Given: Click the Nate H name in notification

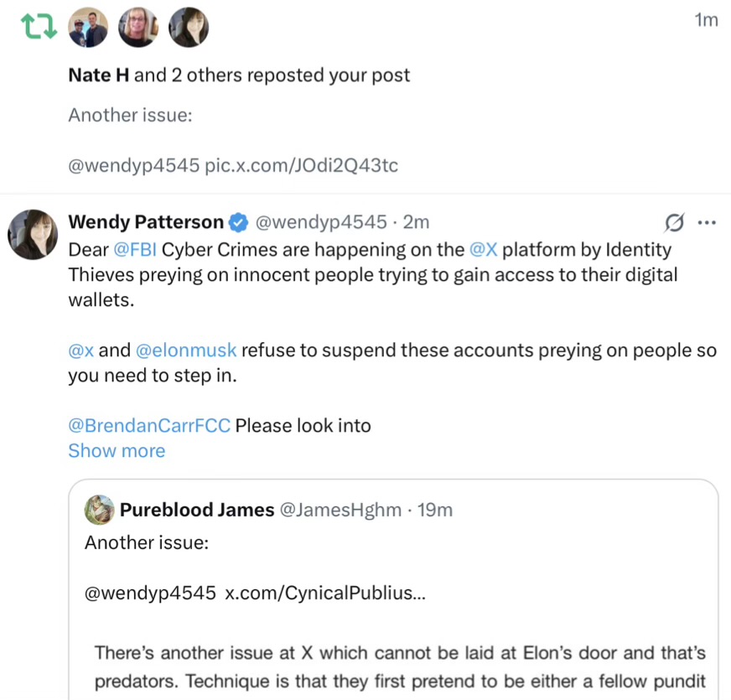Looking at the screenshot, I should [99, 75].
